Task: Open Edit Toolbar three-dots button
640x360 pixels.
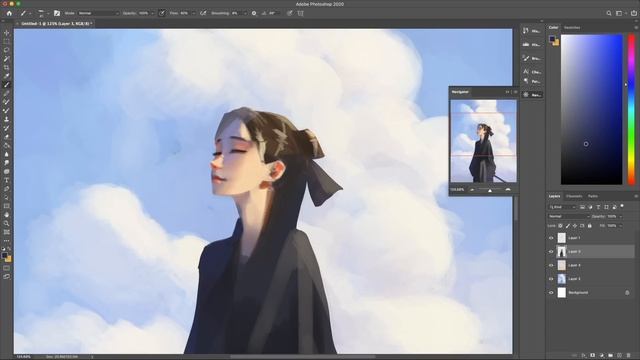Action: point(7,241)
